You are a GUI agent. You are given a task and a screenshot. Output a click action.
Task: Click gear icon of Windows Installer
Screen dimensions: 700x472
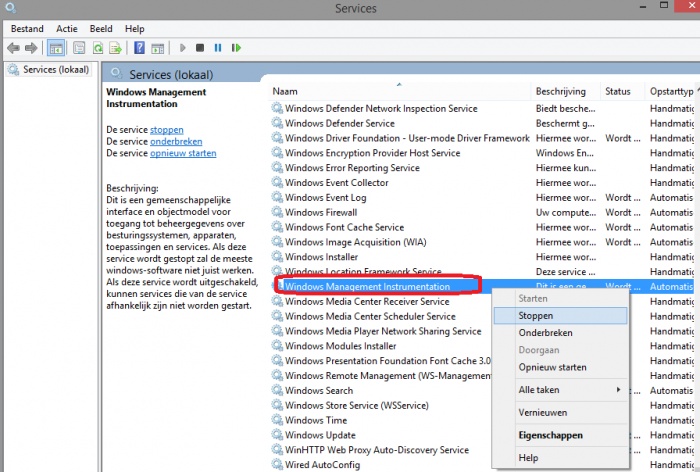pyautogui.click(x=277, y=256)
